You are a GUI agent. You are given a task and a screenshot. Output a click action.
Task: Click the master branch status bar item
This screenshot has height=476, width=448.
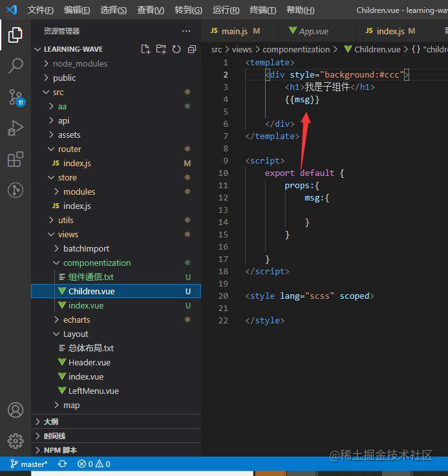[29, 464]
